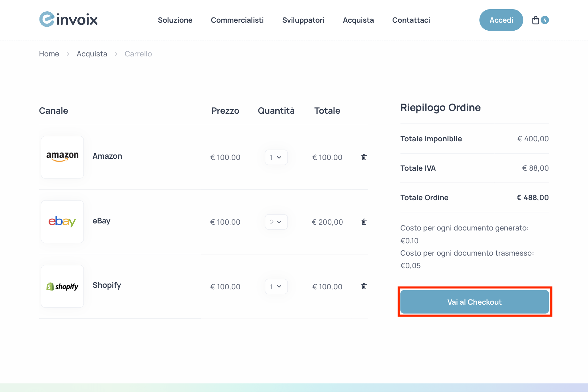Remove Shopify from the cart

point(364,286)
